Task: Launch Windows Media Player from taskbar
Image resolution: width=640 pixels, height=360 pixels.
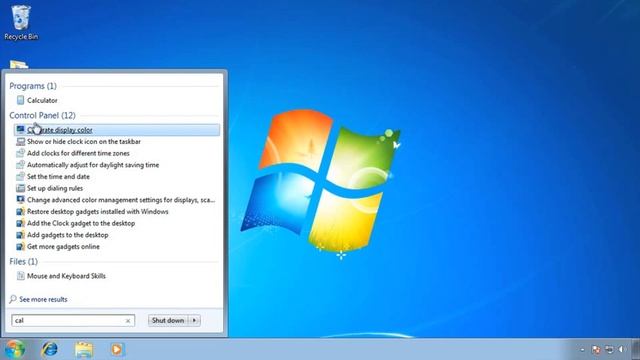Action: tap(117, 349)
